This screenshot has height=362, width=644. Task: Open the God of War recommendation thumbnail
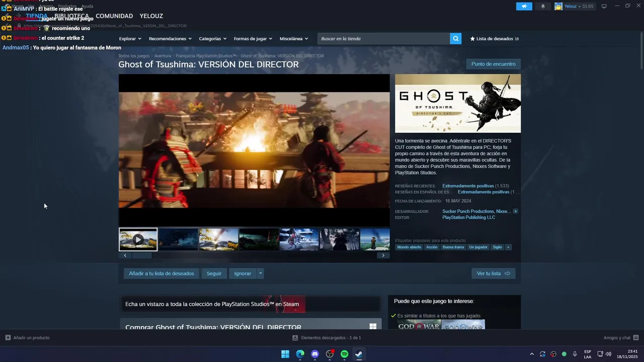419,325
